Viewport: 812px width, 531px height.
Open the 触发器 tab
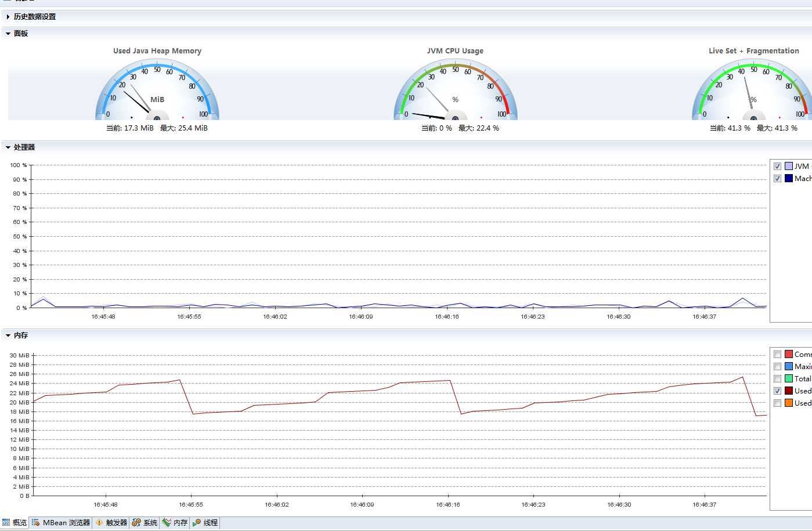point(111,522)
